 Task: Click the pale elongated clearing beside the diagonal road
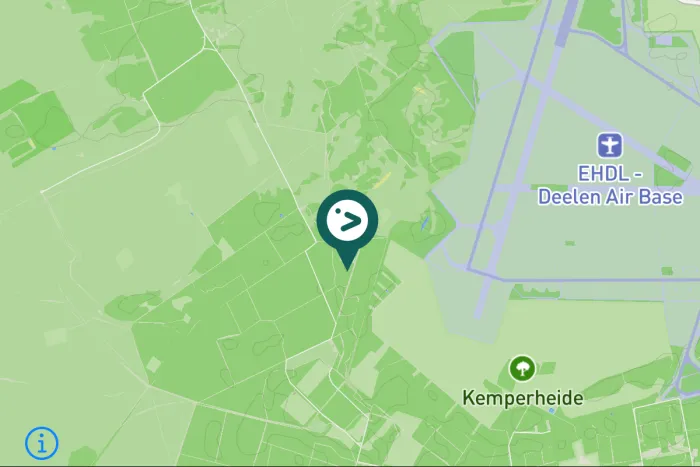(242, 140)
